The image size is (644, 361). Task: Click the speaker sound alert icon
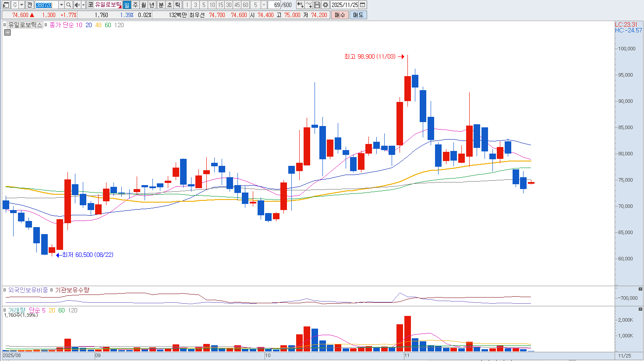(x=77, y=5)
